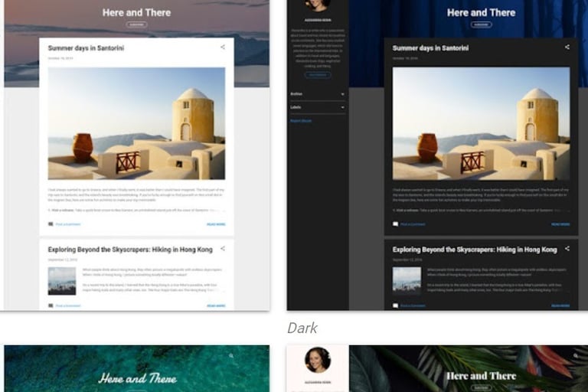Click Subscribe button in light theme header
588x392 pixels.
(x=136, y=24)
